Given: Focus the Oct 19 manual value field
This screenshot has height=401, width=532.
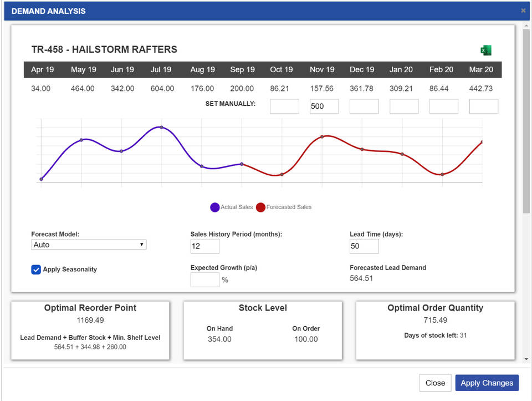Looking at the screenshot, I should coord(284,106).
